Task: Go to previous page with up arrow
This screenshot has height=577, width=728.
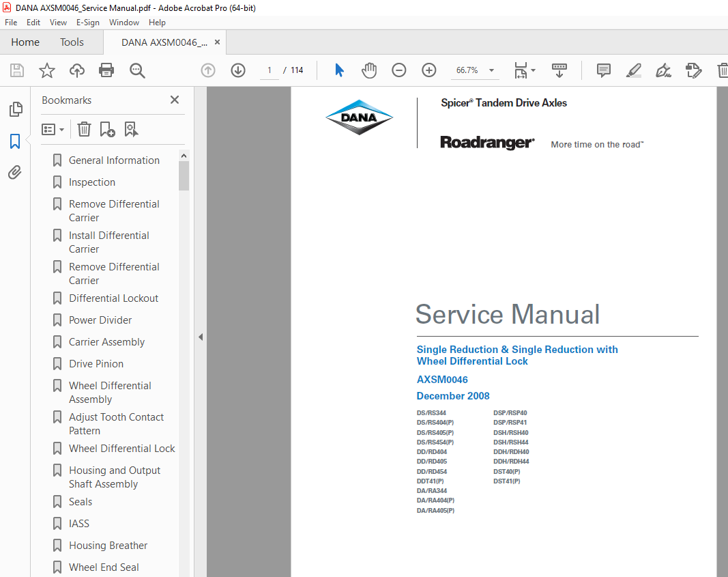Action: [208, 70]
